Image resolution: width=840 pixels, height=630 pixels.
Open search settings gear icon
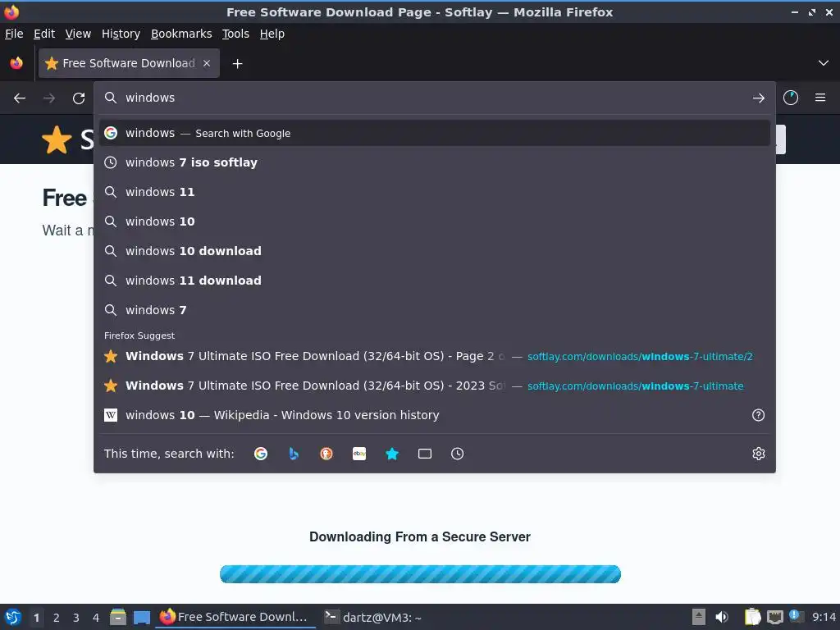pos(759,454)
